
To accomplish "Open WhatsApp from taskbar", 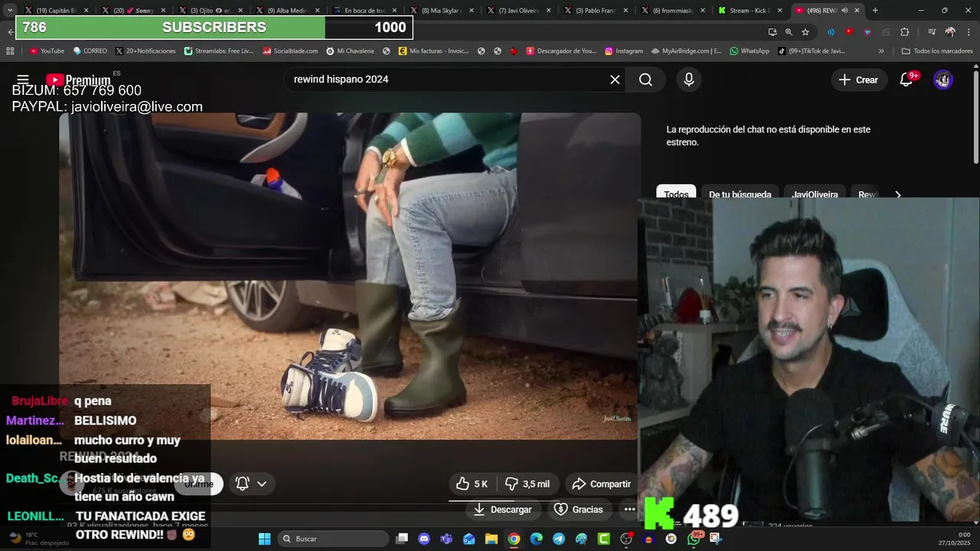I will tap(694, 539).
